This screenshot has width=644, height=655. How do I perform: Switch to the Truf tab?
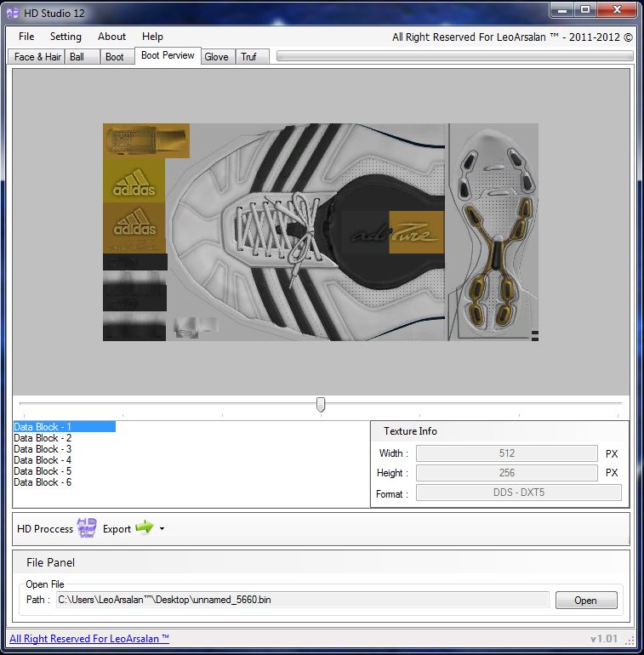point(248,57)
